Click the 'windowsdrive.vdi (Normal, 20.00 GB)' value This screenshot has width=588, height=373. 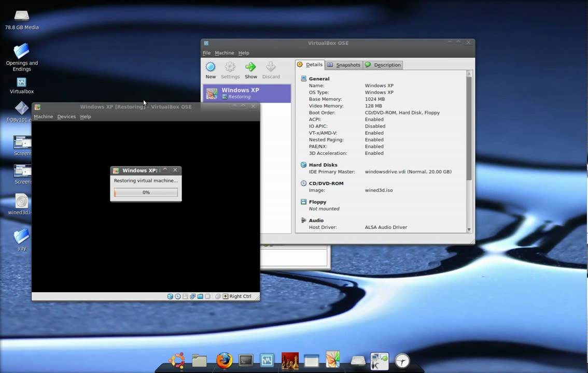(x=408, y=171)
